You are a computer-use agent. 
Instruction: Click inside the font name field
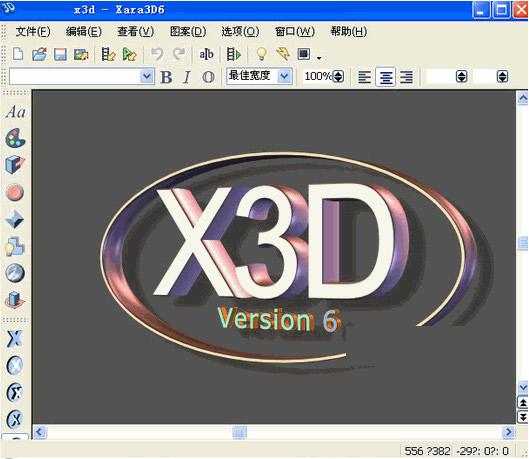(75, 77)
